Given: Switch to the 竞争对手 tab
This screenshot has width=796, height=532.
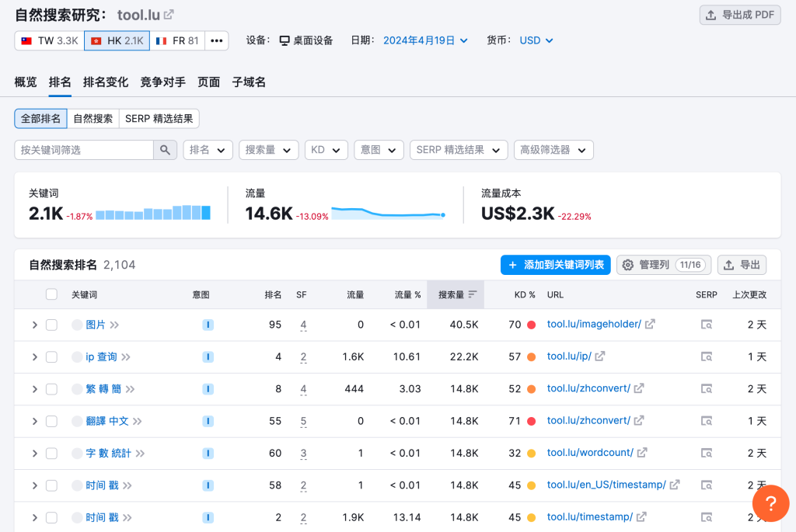Looking at the screenshot, I should pyautogui.click(x=163, y=82).
